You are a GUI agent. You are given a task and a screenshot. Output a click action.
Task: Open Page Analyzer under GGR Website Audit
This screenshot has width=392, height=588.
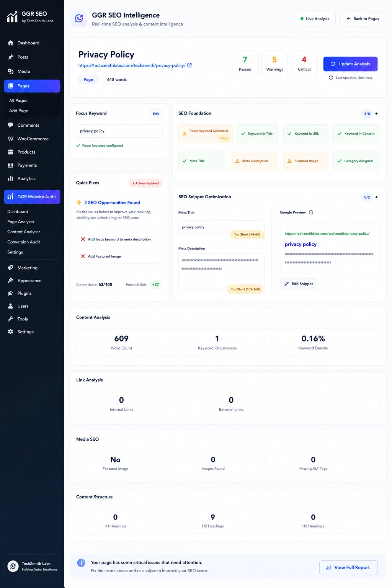(21, 222)
